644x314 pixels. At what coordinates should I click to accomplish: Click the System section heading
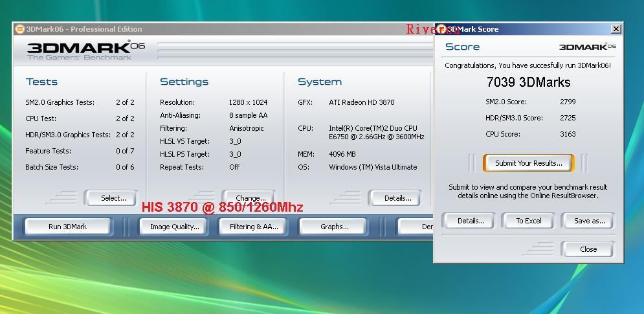click(320, 82)
